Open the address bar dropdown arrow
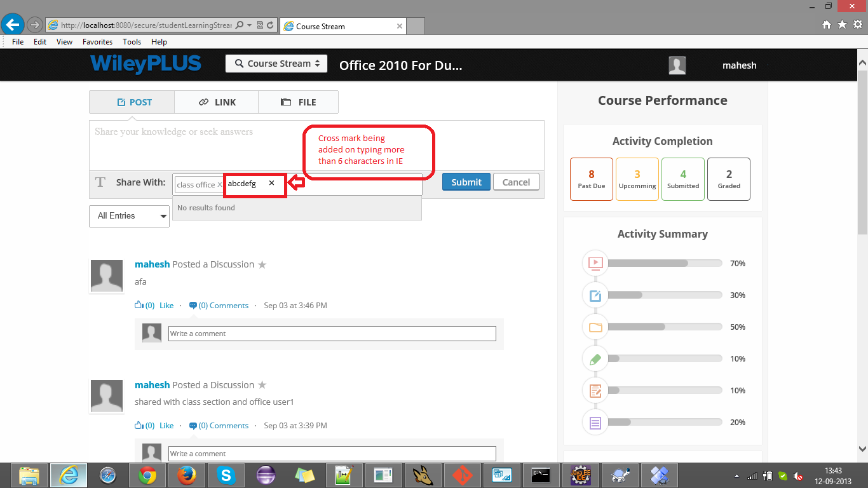This screenshot has height=488, width=868. (250, 25)
